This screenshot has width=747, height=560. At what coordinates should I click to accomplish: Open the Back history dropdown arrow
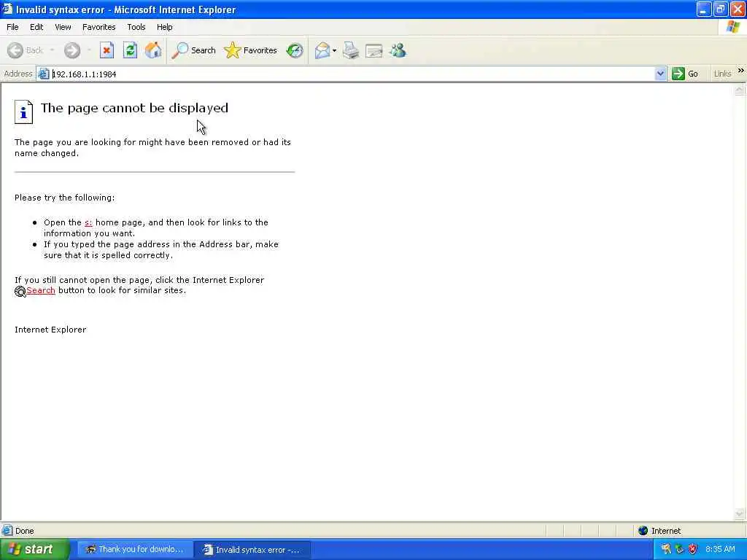coord(52,50)
